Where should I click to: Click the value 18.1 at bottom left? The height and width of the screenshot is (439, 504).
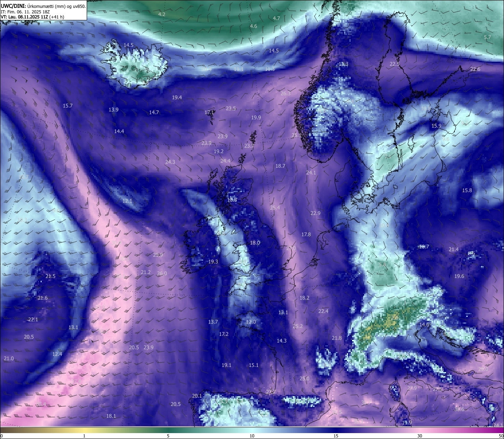click(x=111, y=416)
